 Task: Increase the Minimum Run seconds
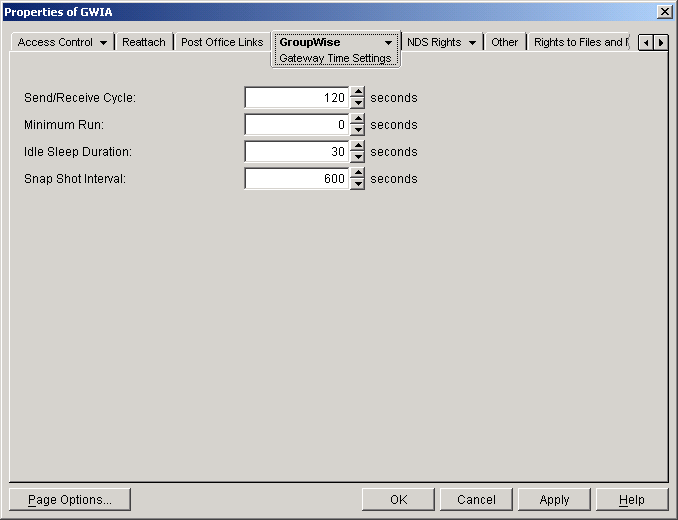tap(358, 119)
